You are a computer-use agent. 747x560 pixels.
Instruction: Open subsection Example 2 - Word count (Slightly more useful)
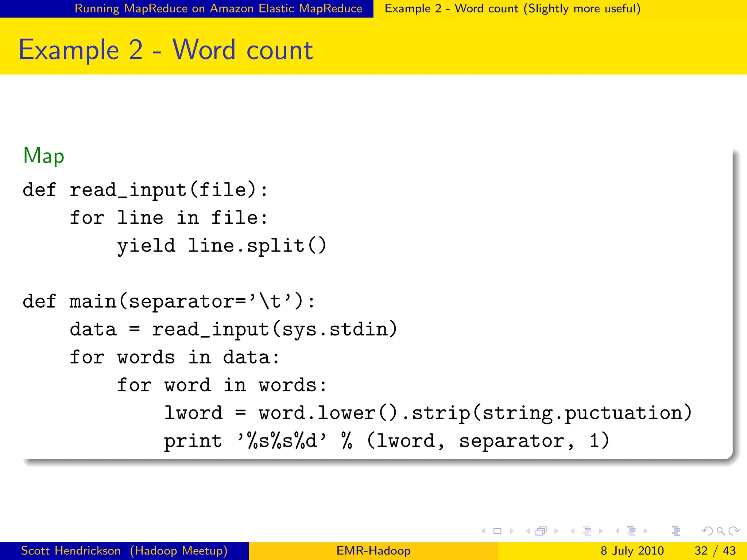point(512,8)
